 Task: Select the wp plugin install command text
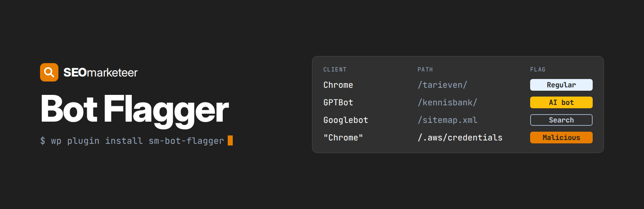tap(132, 141)
